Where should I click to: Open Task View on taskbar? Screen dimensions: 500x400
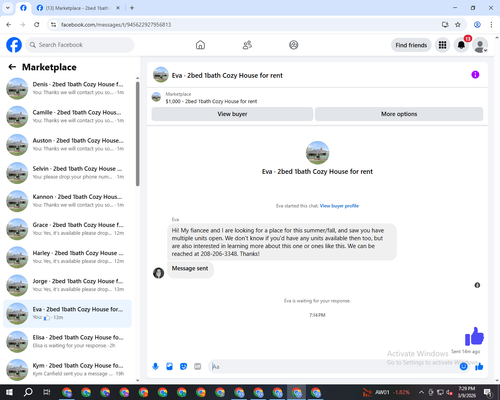point(47,392)
